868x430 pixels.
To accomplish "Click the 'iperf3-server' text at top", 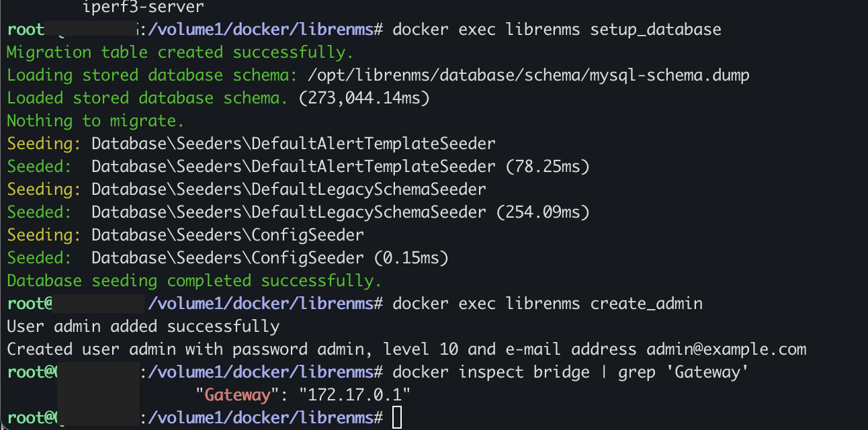I will click(143, 7).
